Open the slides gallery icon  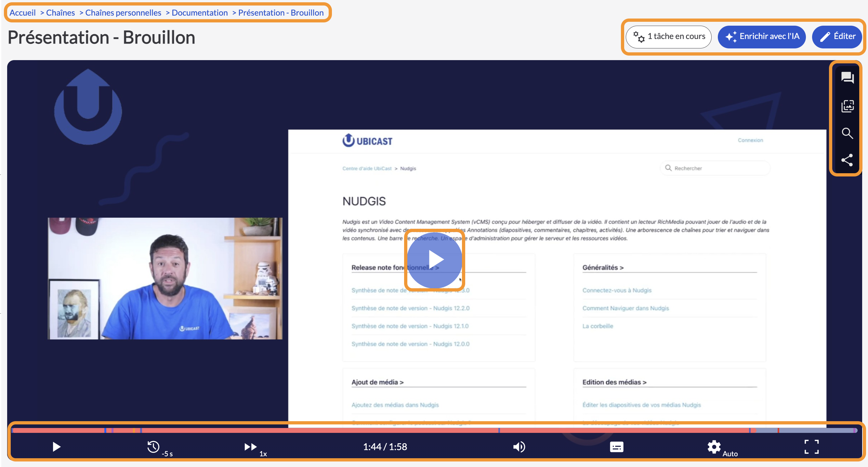847,106
